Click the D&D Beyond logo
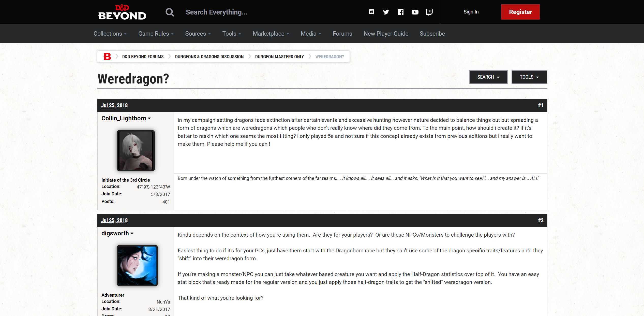The width and height of the screenshot is (644, 316). pos(122,12)
